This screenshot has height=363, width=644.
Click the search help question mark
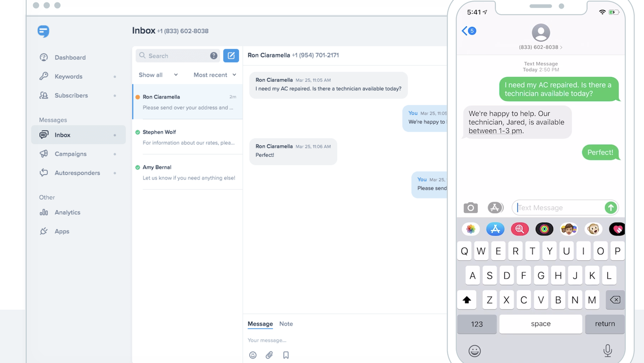click(x=213, y=55)
